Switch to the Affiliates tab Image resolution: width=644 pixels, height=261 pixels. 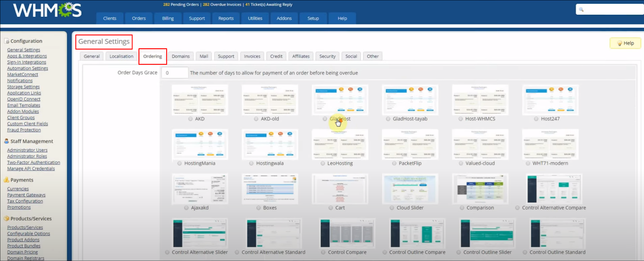coord(301,56)
